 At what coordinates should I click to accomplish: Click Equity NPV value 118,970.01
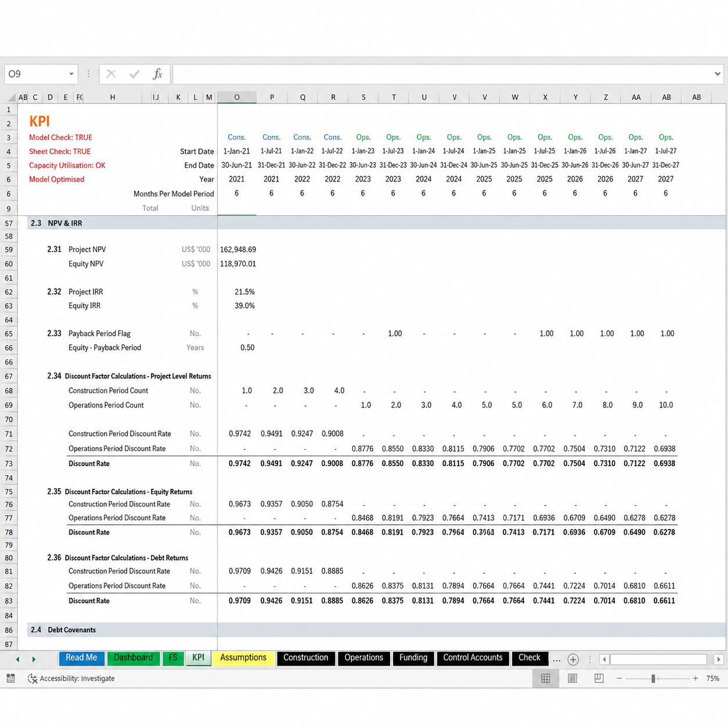click(x=238, y=264)
